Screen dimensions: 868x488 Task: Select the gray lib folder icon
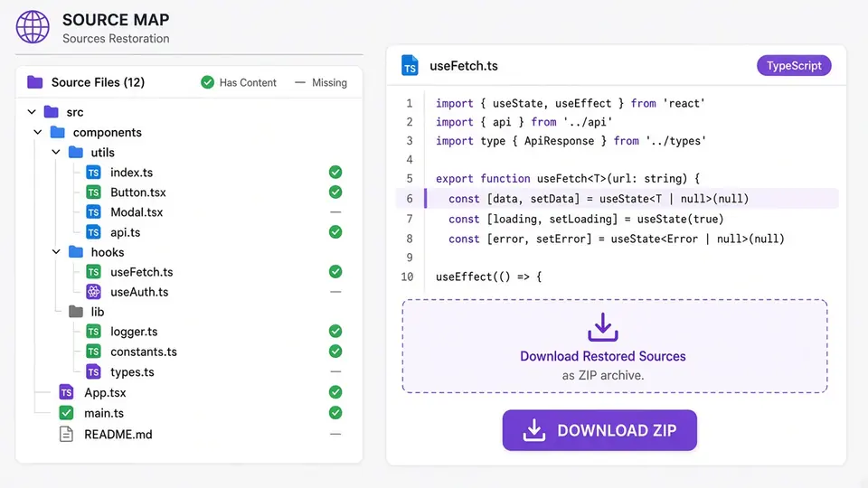pos(76,312)
